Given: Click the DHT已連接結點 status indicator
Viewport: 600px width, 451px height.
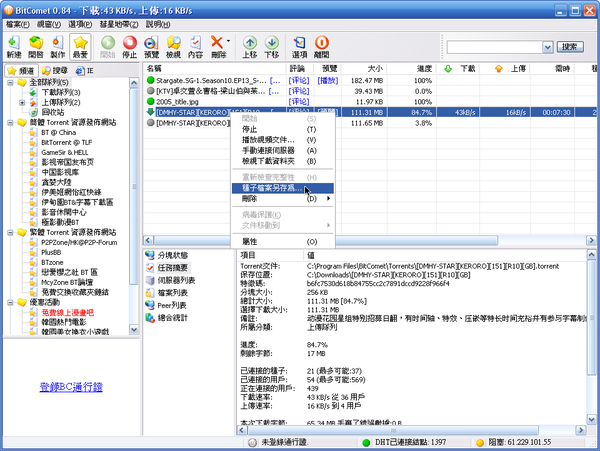Looking at the screenshot, I should [x=404, y=442].
